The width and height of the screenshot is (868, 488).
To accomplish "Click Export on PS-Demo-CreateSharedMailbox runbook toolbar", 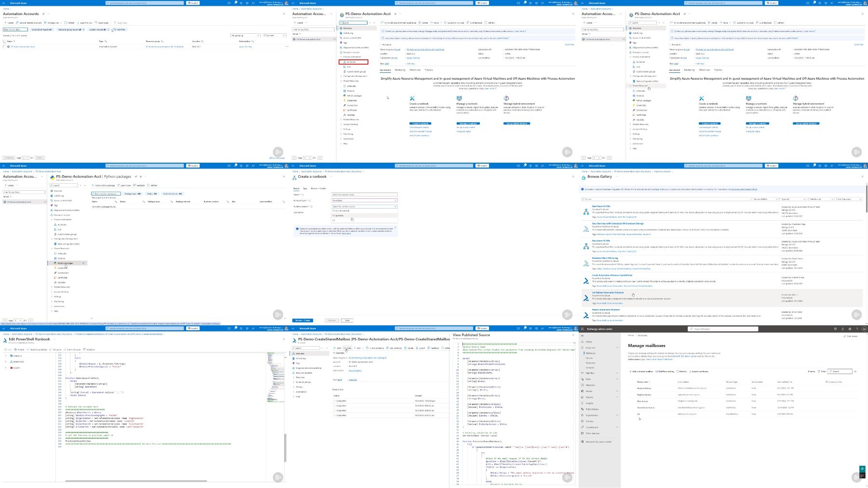I will coord(421,348).
